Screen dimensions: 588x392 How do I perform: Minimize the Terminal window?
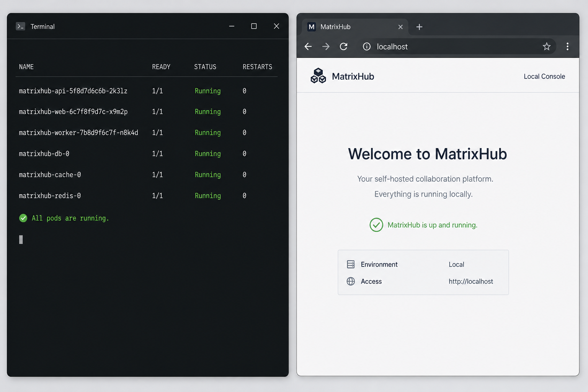pyautogui.click(x=232, y=26)
